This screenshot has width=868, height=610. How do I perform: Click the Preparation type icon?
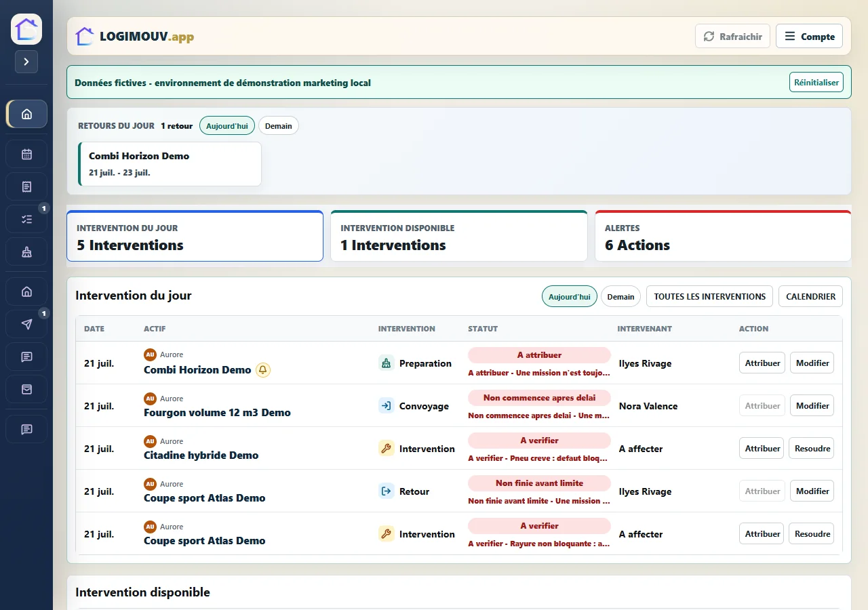pos(387,363)
